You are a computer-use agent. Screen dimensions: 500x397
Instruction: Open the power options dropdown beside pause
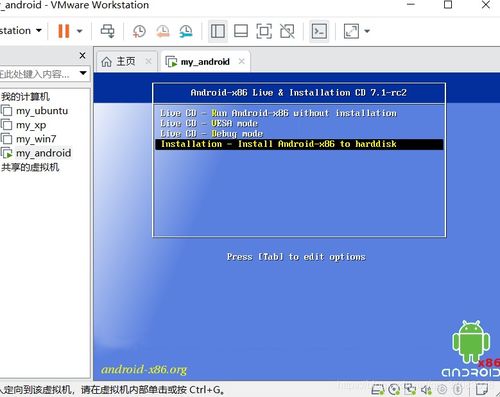[x=80, y=31]
